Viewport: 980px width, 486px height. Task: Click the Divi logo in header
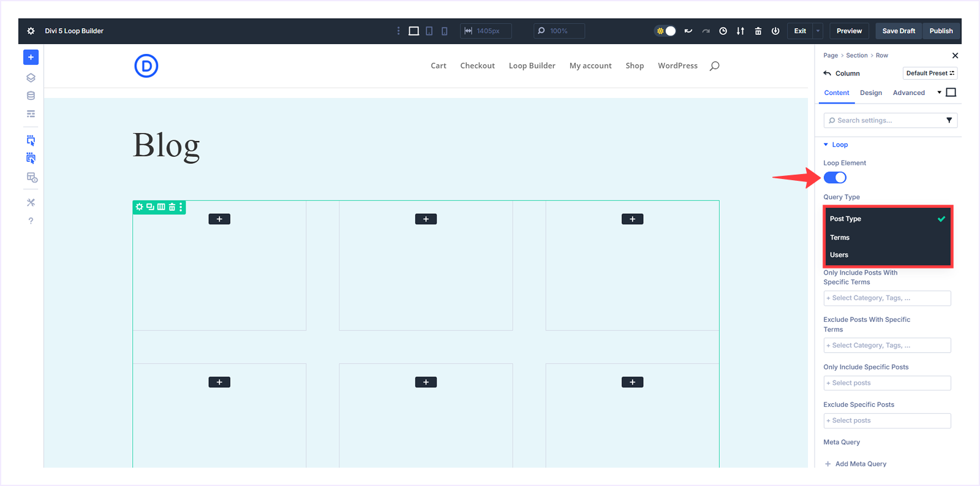coord(146,66)
